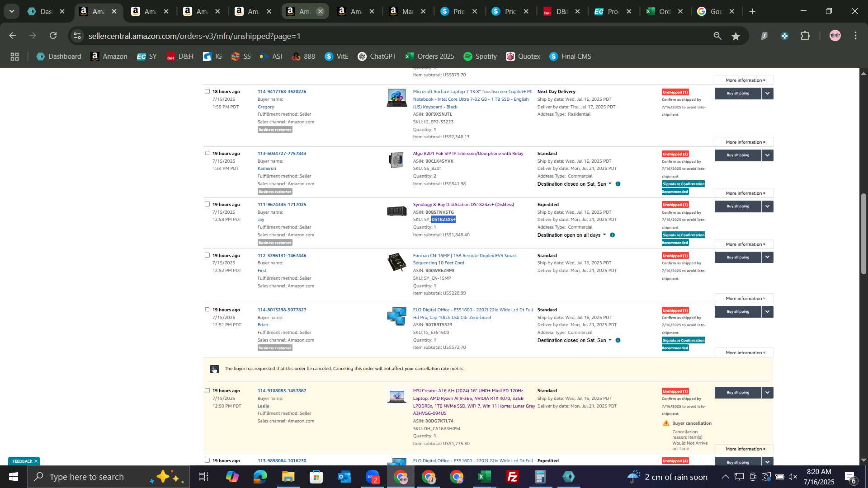Click the page vertical scrollbar thumb

tap(863, 234)
